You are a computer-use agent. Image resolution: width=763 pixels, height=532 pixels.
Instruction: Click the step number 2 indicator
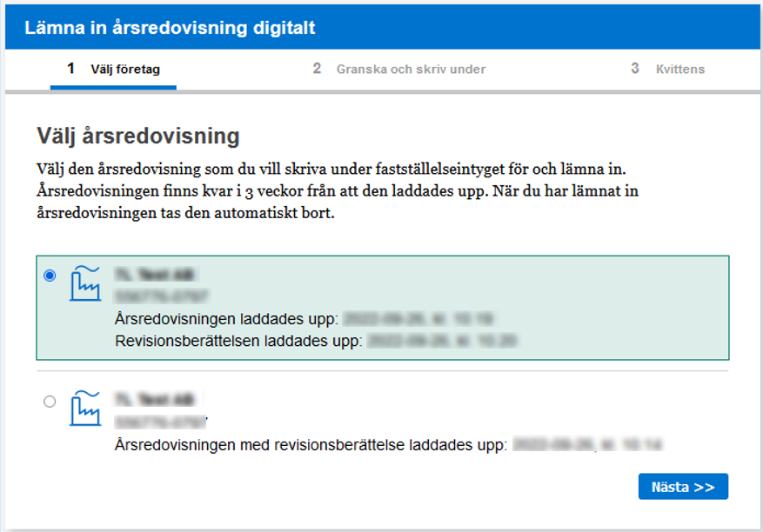pos(318,69)
